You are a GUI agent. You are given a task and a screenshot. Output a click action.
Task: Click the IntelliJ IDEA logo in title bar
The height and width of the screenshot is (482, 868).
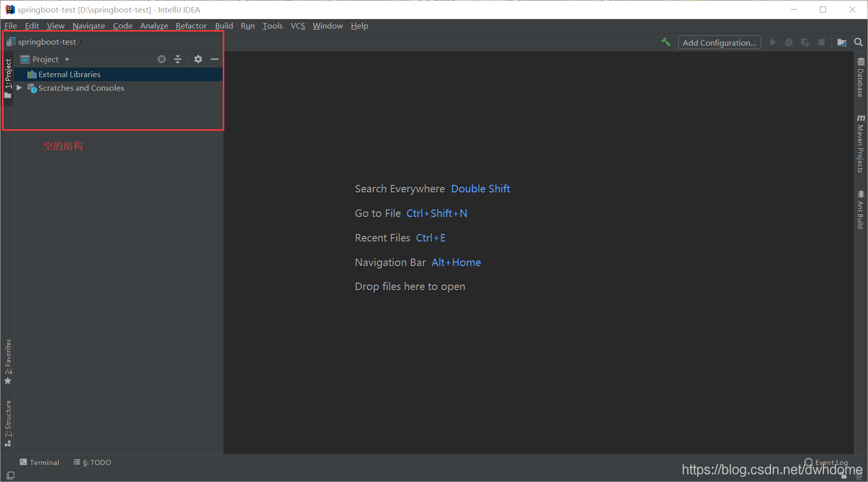[10, 10]
